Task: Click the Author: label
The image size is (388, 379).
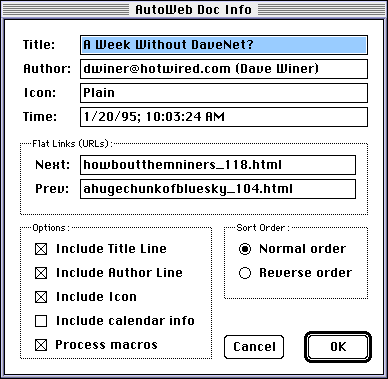Action: 47,69
